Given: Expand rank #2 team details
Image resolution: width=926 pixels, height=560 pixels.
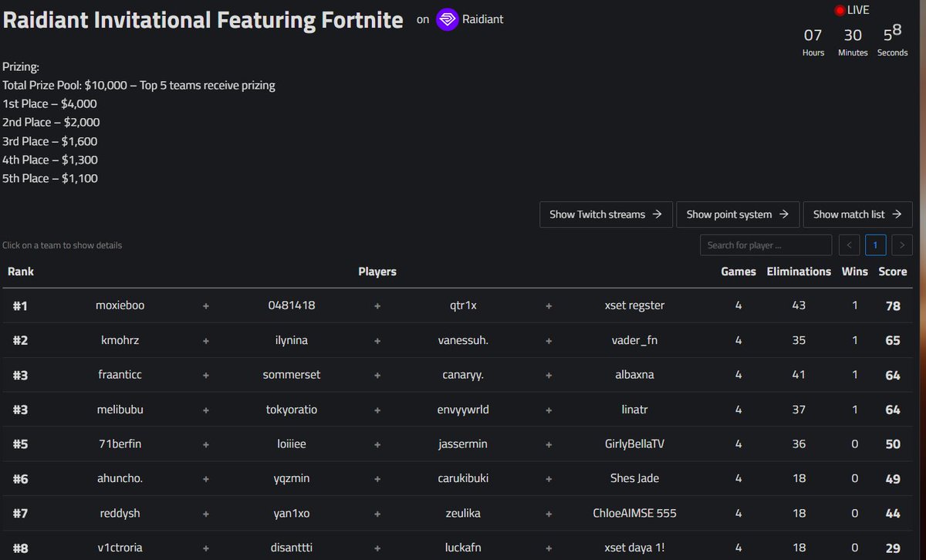Looking at the screenshot, I should (458, 340).
